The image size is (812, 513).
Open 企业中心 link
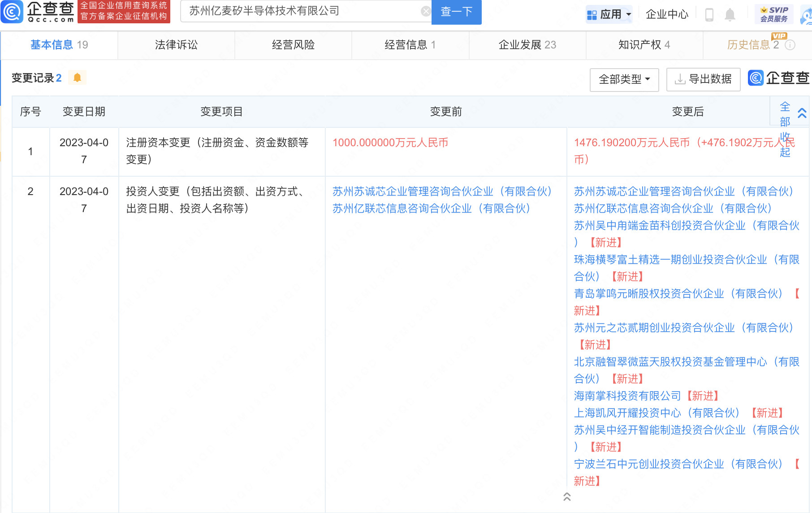pos(667,14)
